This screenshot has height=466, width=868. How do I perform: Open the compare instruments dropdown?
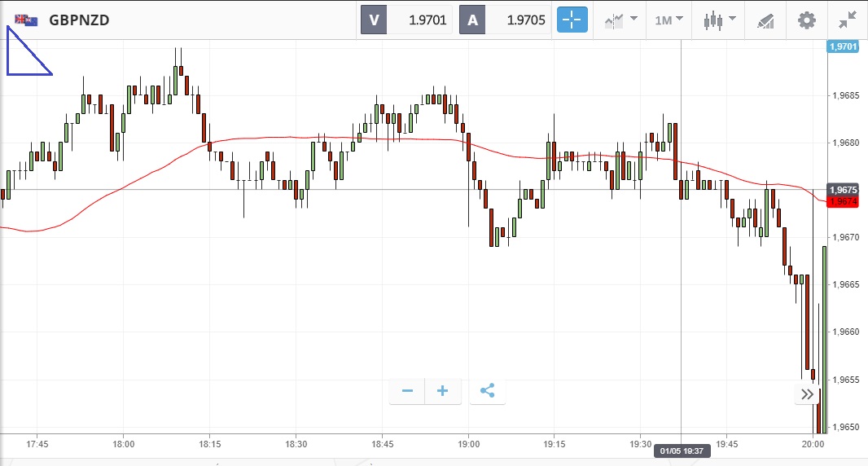(x=620, y=20)
